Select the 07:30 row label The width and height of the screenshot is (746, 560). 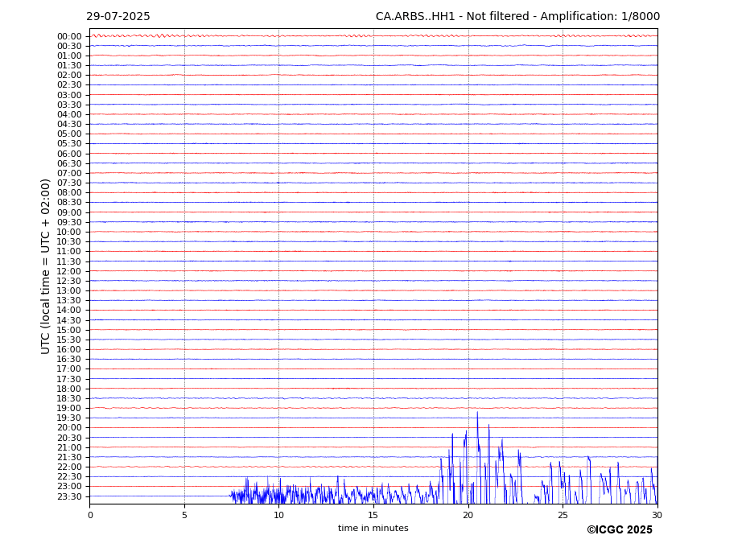[69, 183]
